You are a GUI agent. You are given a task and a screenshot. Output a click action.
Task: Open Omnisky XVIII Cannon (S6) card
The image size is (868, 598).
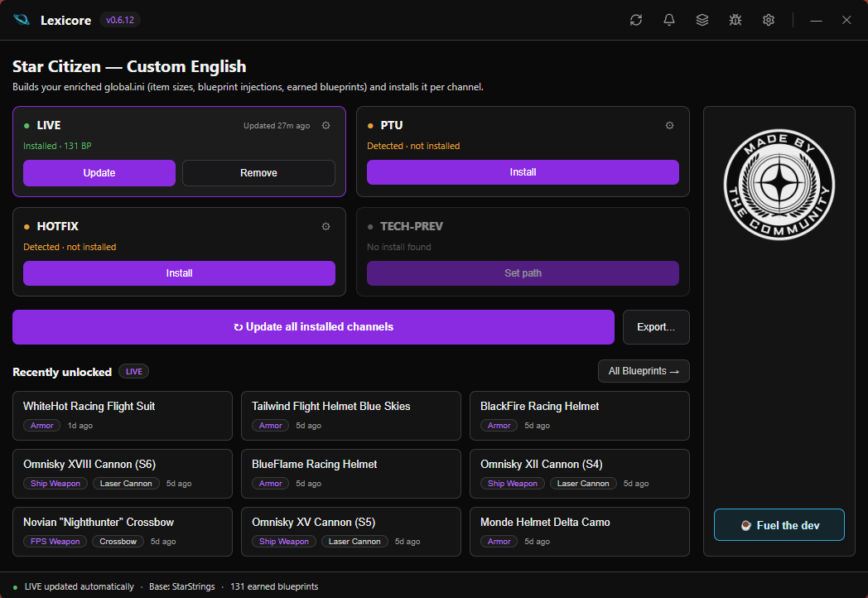point(123,474)
